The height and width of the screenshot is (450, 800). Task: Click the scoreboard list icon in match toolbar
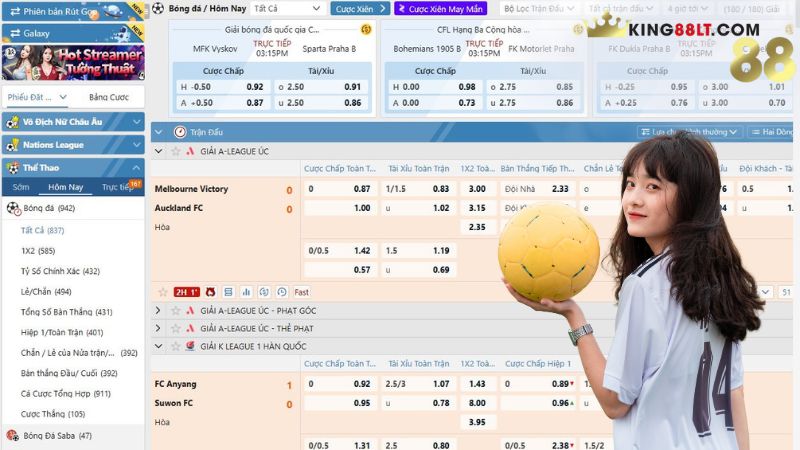point(228,291)
